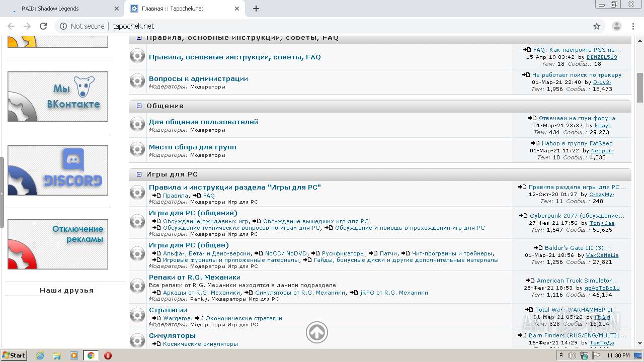Open Репаки от R.G. Механики forum

(195, 278)
